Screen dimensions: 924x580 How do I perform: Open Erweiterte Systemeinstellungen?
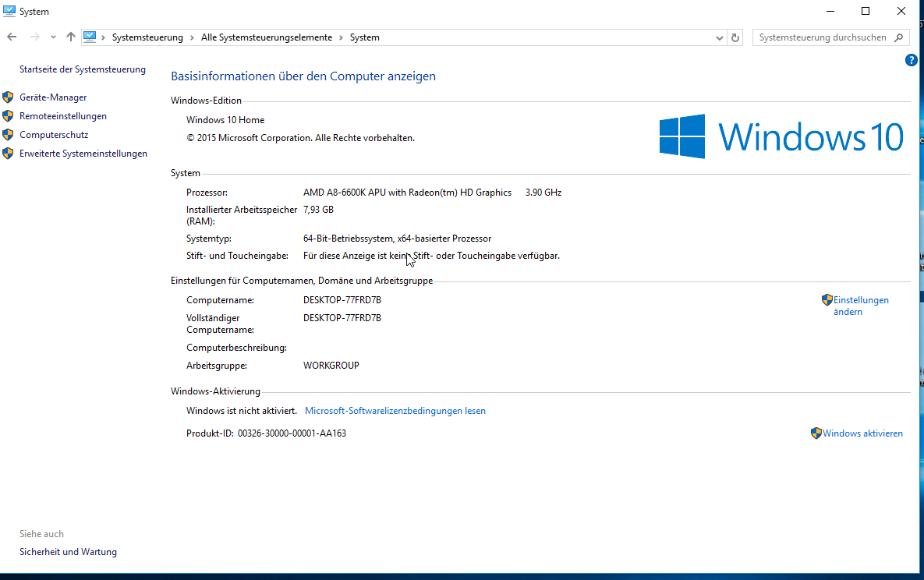pyautogui.click(x=83, y=154)
